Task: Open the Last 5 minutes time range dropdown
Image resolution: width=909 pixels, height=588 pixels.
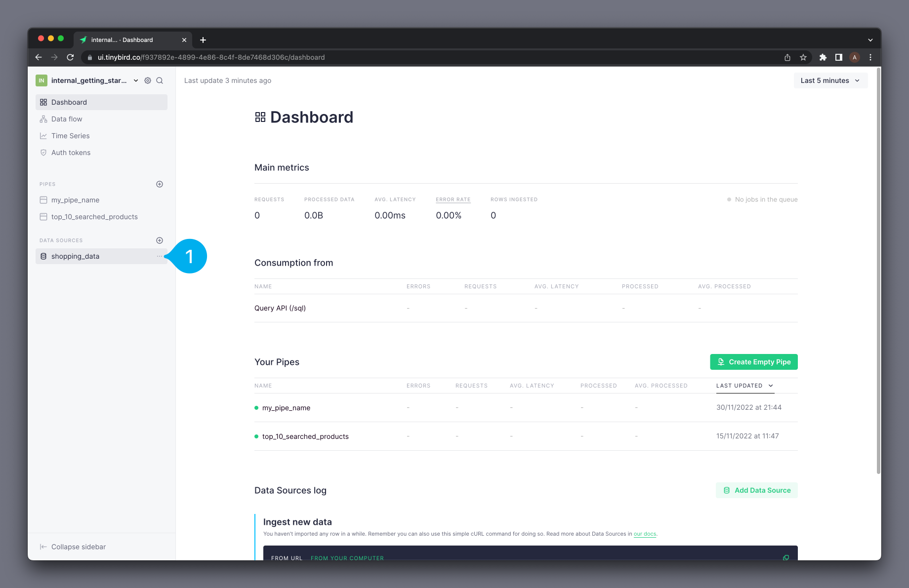Action: point(830,80)
